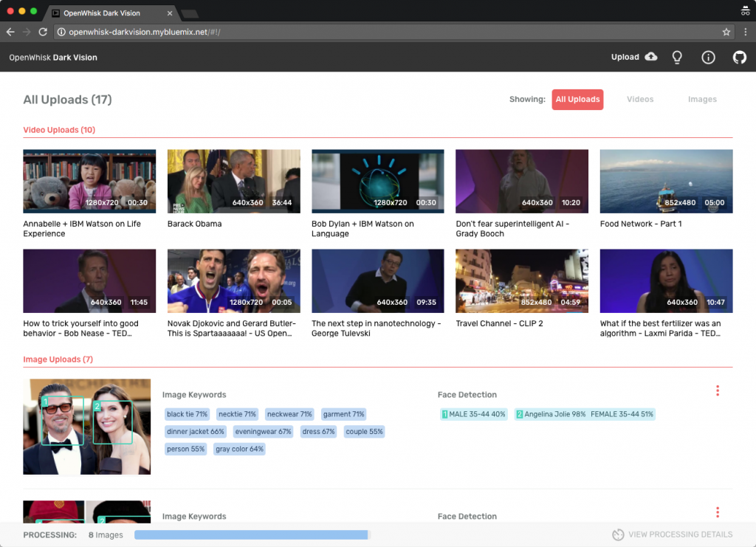Show only Videos filter
This screenshot has width=756, height=547.
[640, 99]
